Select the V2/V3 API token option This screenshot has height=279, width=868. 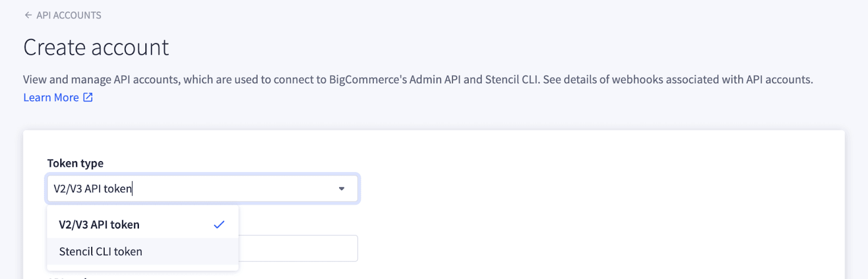[99, 225]
